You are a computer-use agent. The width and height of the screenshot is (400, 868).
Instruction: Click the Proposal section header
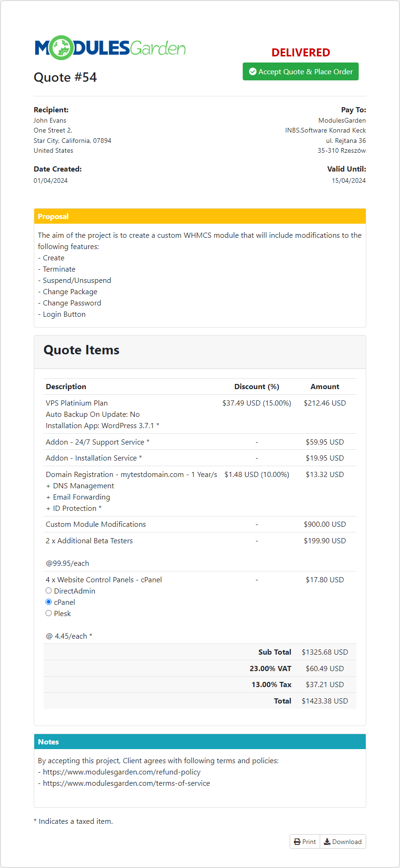(x=53, y=216)
